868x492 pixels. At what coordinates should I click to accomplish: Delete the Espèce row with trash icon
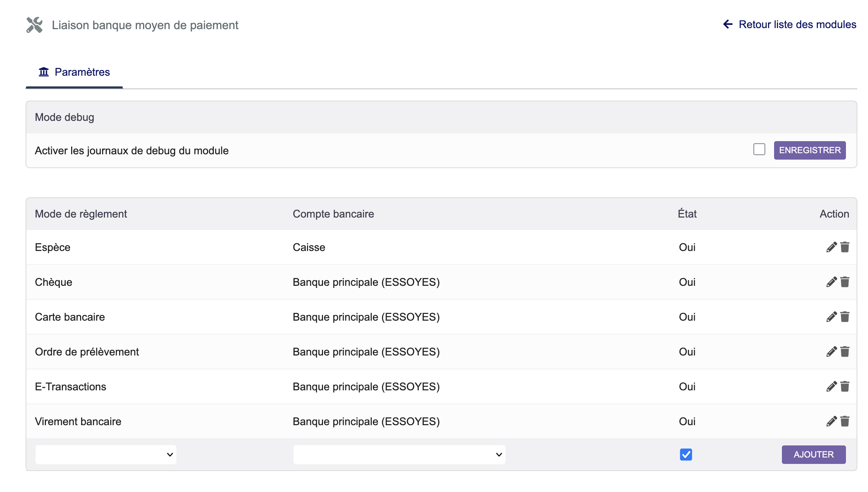coord(845,247)
